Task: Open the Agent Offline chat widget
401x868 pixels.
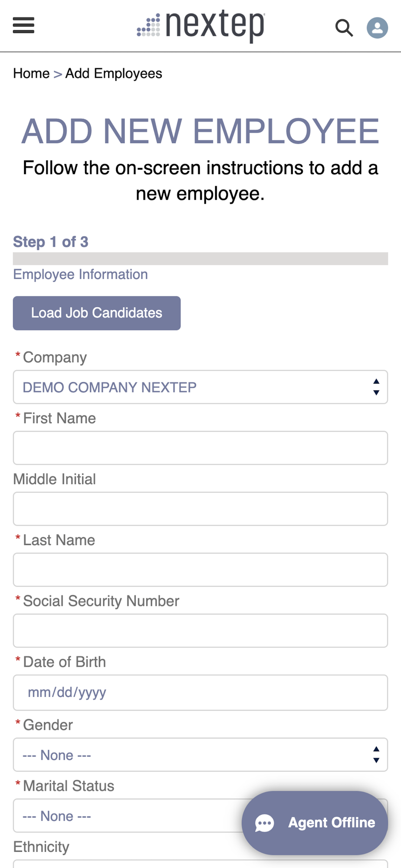Action: tap(315, 823)
